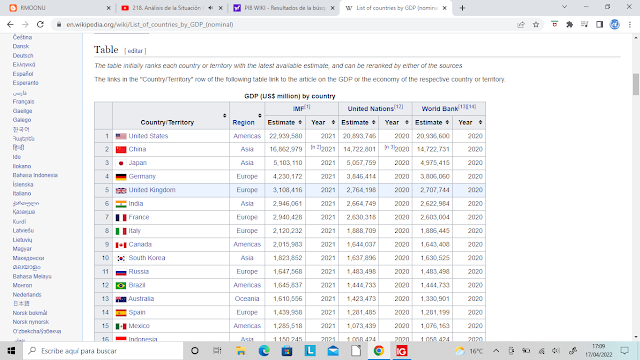This screenshot has width=640, height=360.
Task: Open the Chrome icon on taskbar
Action: click(x=379, y=351)
